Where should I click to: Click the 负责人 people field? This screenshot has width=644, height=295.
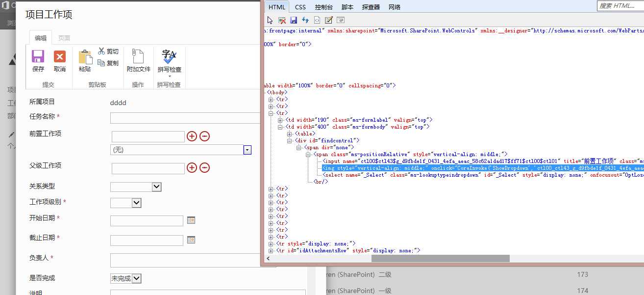click(185, 260)
